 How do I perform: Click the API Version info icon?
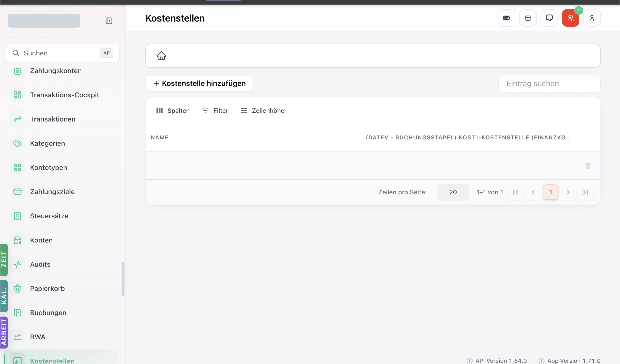coord(469,361)
